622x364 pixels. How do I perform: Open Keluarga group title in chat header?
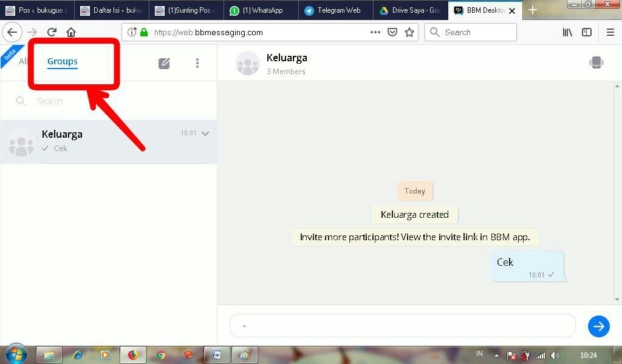287,58
